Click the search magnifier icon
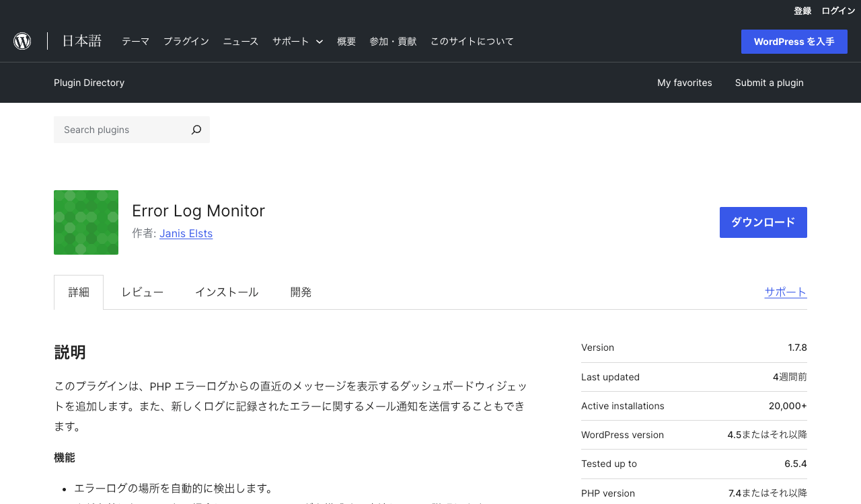The width and height of the screenshot is (861, 504). coord(196,130)
